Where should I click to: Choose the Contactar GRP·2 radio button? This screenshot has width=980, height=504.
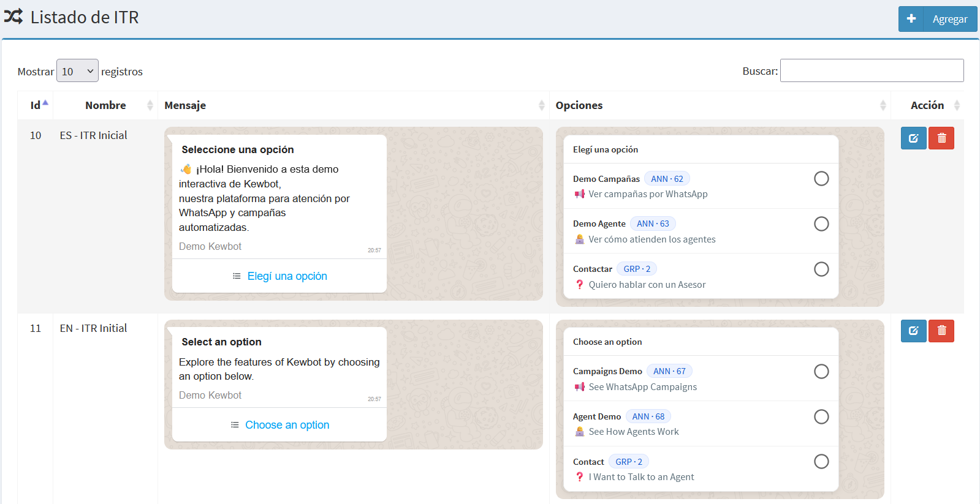click(821, 269)
